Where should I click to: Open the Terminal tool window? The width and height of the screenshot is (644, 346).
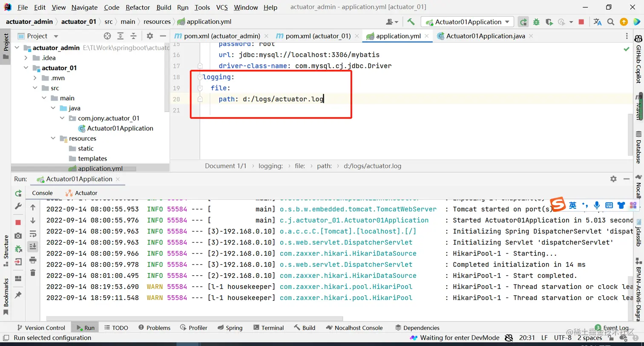click(x=268, y=328)
